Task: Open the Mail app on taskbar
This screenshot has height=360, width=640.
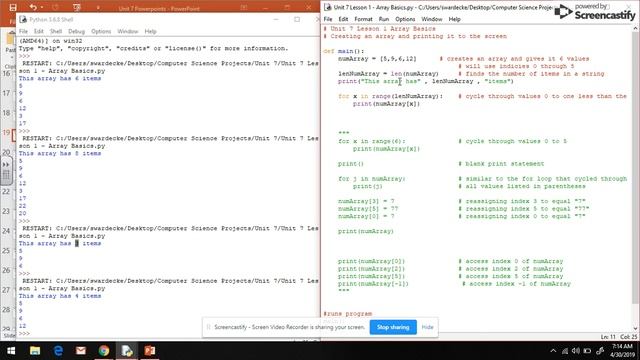Action: tap(81, 351)
